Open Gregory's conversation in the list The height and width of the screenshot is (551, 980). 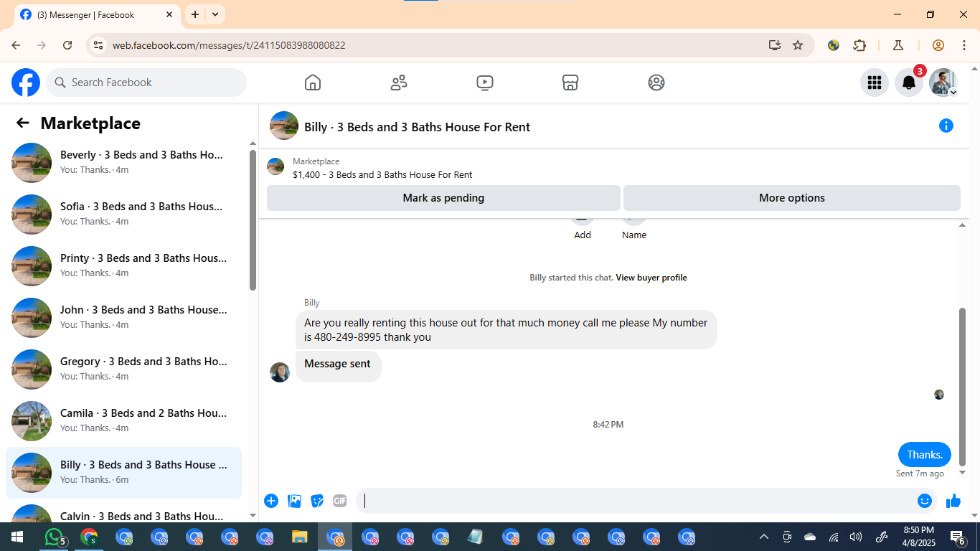click(x=123, y=369)
